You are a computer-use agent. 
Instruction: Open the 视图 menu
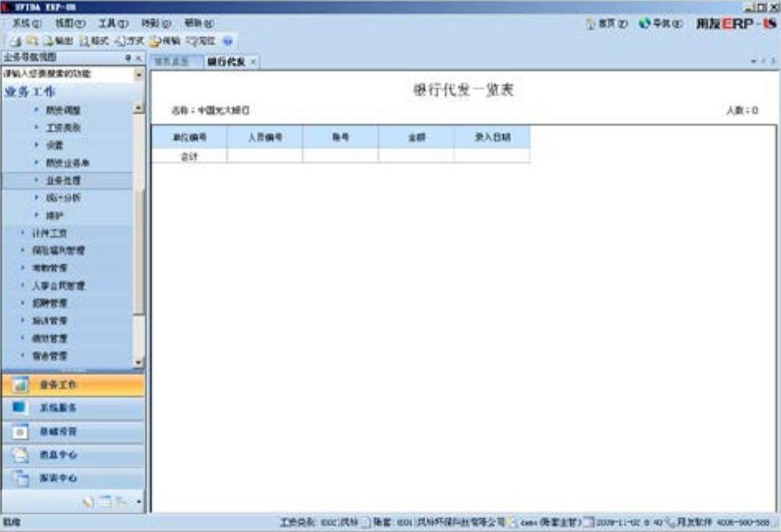[70, 23]
